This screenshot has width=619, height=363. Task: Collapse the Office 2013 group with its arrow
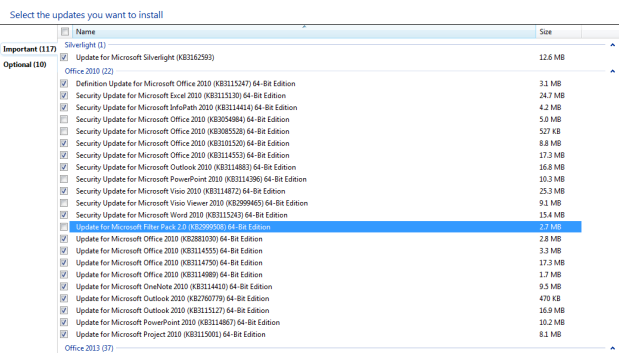coord(612,348)
